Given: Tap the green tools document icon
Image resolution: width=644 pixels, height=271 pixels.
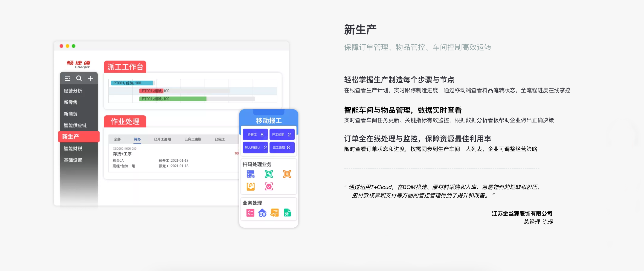Looking at the screenshot, I should click(287, 213).
